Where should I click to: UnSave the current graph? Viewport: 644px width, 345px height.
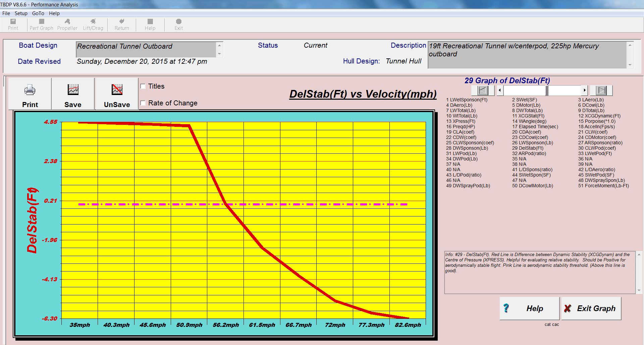[117, 94]
